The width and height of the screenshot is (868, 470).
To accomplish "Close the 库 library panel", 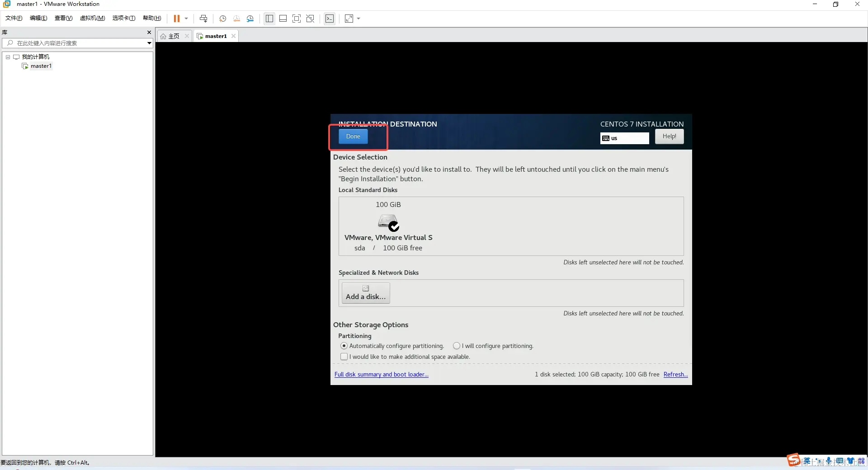I will [x=149, y=33].
